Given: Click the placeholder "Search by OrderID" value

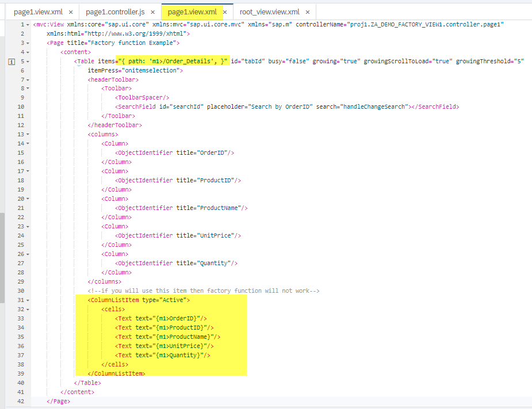Looking at the screenshot, I should [x=280, y=106].
